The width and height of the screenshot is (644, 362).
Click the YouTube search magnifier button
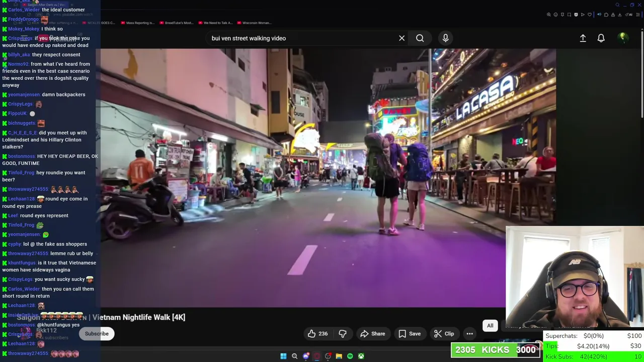[420, 38]
